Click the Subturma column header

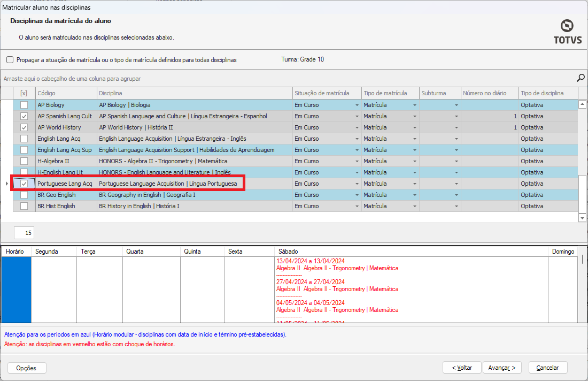click(440, 93)
